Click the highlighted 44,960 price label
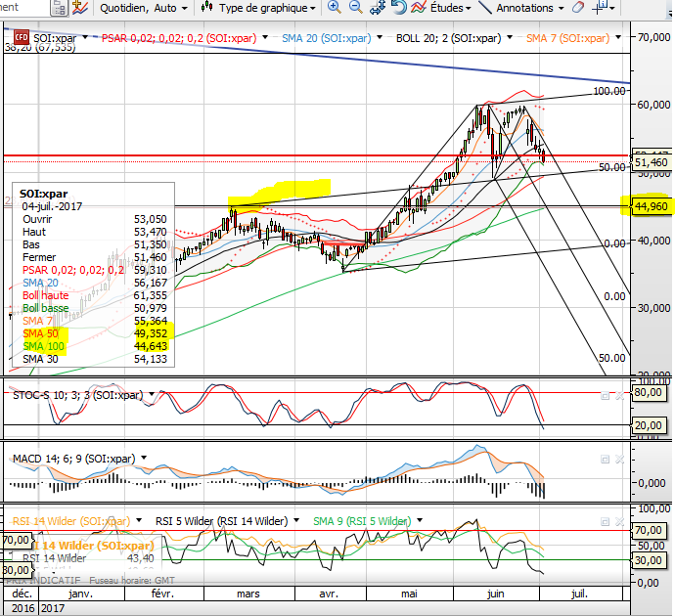Screen dimensions: 675x616 tap(651, 206)
